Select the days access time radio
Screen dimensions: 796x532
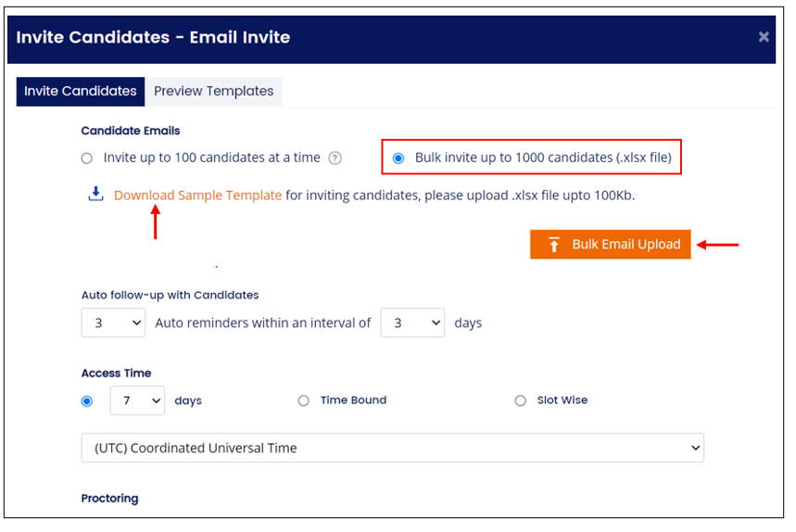point(87,401)
